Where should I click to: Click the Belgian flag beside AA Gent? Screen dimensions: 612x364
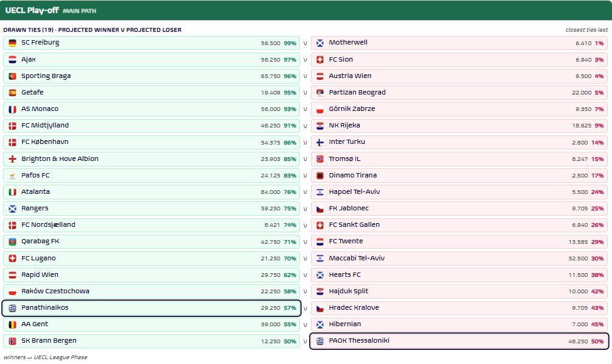click(12, 324)
